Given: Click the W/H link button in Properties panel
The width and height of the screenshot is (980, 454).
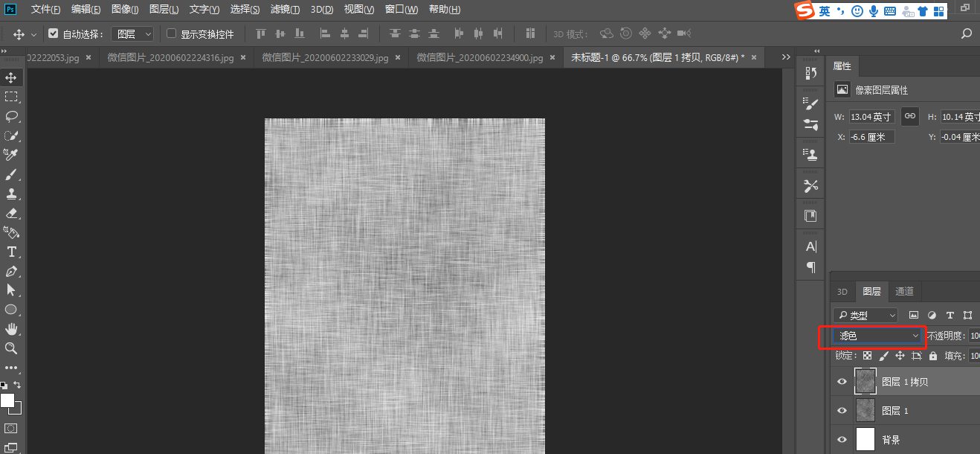Looking at the screenshot, I should coord(909,116).
